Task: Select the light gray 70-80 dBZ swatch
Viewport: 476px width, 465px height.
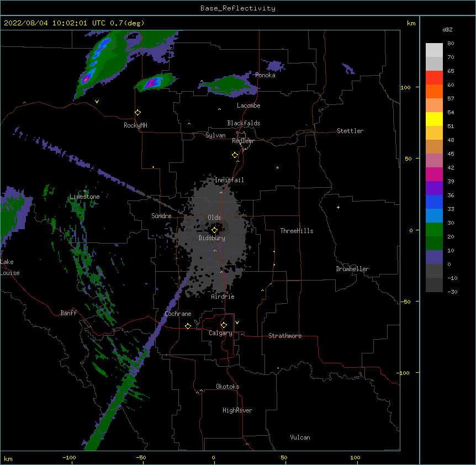Action: coord(434,50)
